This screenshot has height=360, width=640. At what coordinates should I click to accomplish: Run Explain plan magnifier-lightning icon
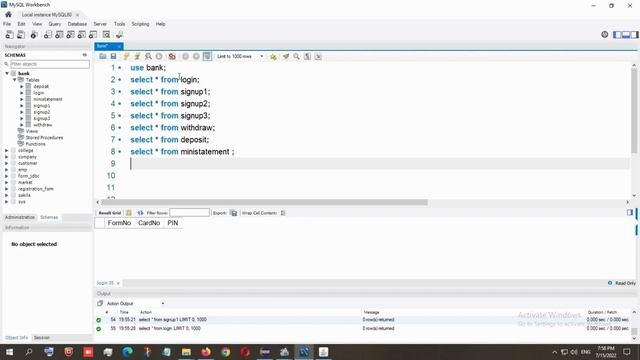[x=148, y=56]
